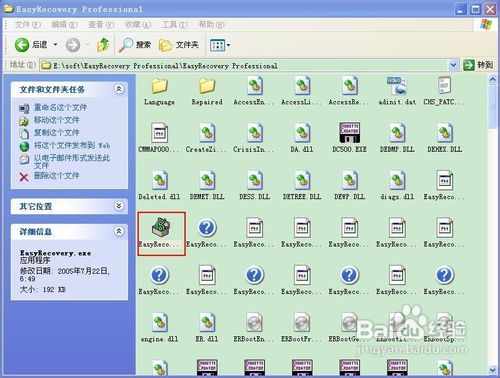Screen dimensions: 500x378
Task: Click inside the address bar path field
Action: pos(245,66)
